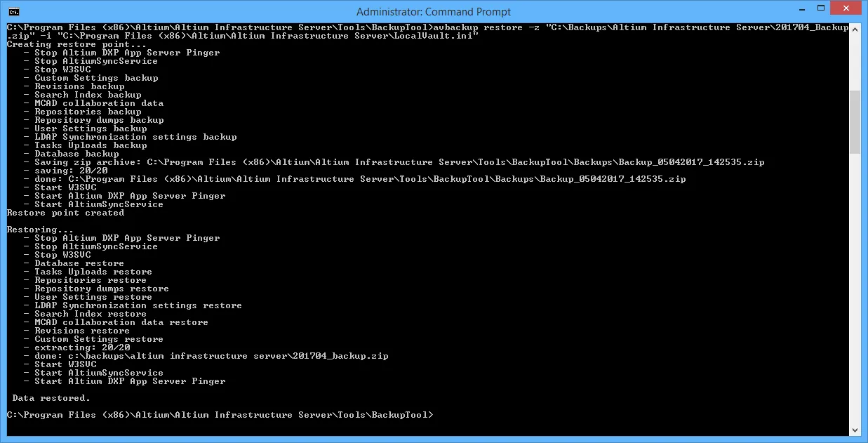Click the 'MCAD collaboration data restore' line

[121, 322]
